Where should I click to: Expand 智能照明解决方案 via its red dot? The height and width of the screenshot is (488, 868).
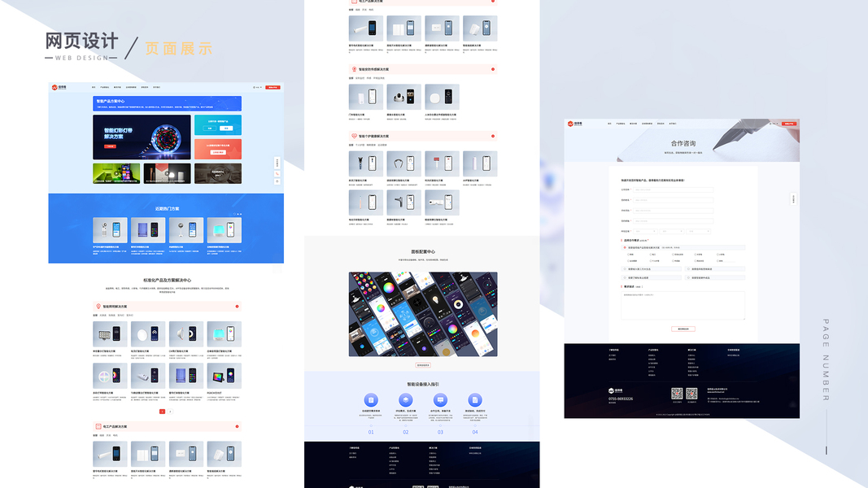(237, 307)
